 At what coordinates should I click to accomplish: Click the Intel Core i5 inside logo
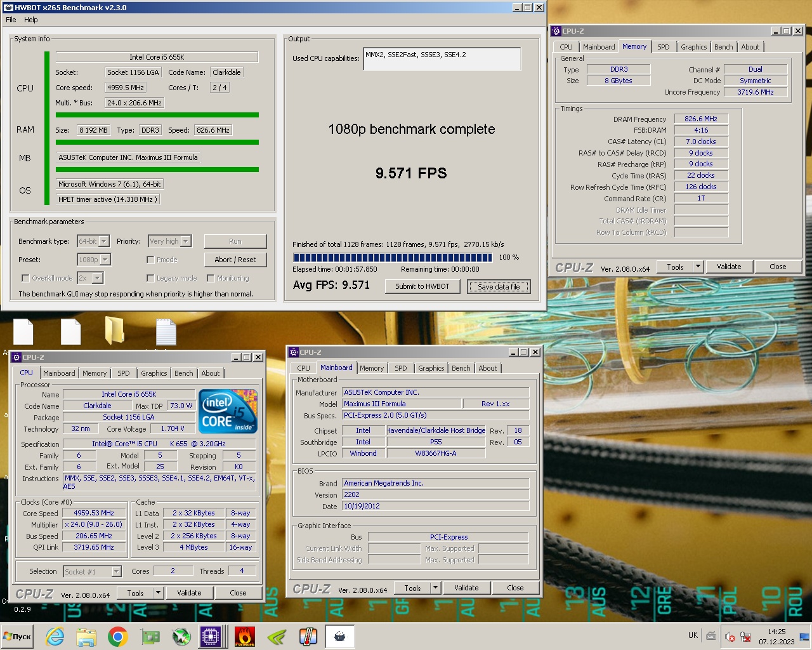[x=228, y=411]
